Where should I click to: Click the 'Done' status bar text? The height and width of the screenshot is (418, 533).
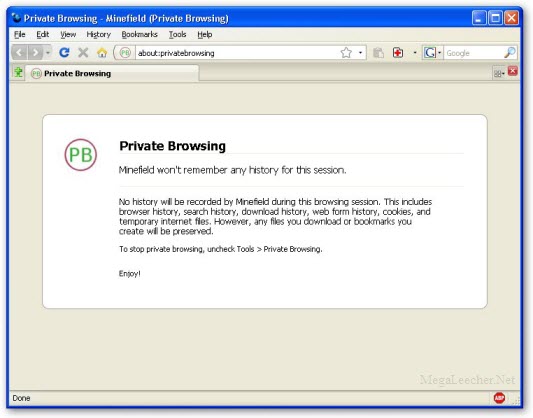click(x=21, y=398)
